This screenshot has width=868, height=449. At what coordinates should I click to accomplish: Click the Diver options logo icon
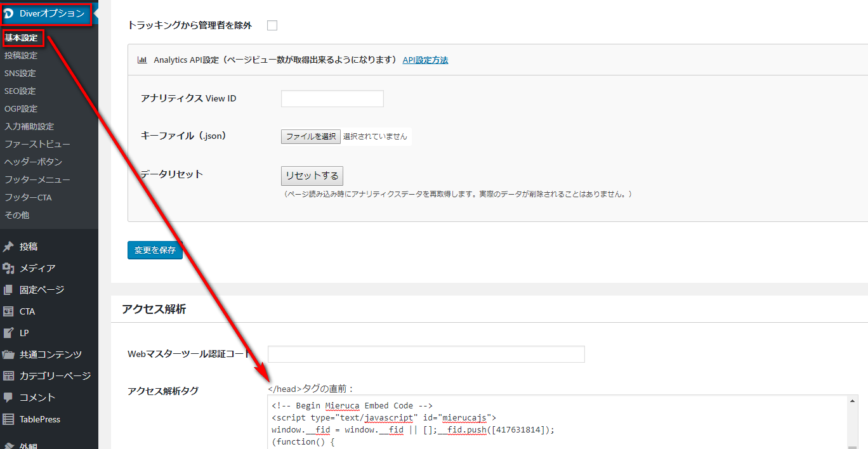(x=9, y=14)
